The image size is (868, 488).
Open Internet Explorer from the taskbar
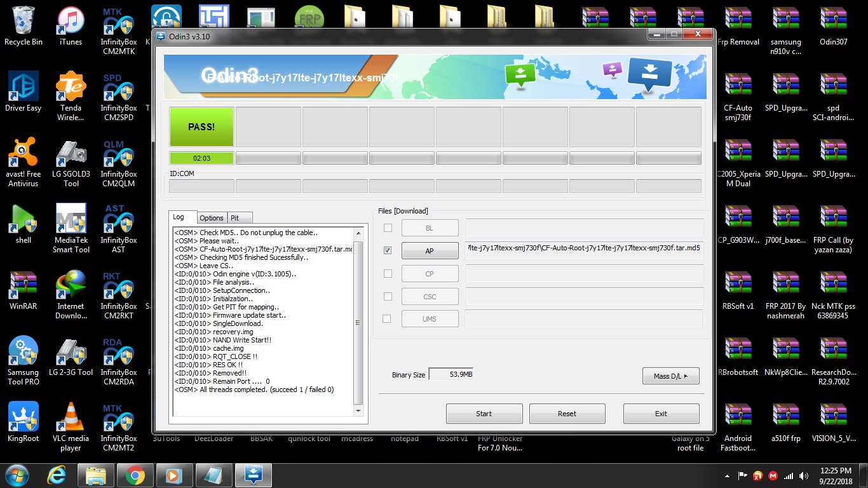click(x=56, y=475)
